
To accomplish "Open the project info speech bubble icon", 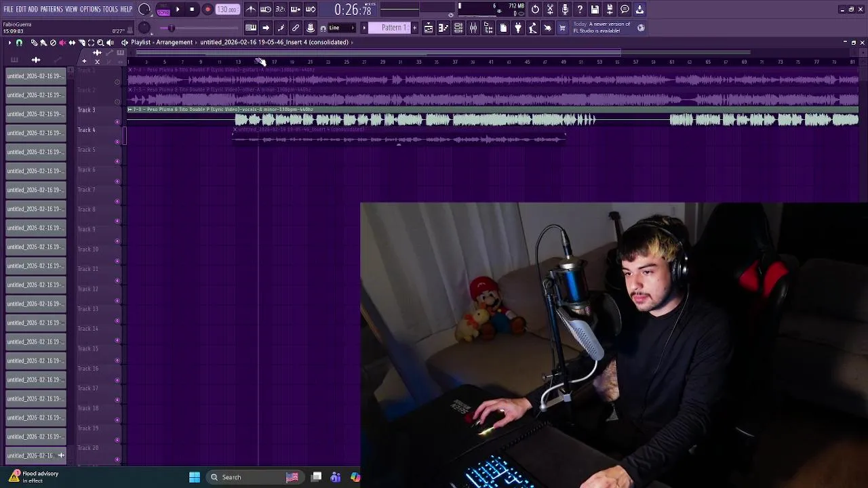I will (x=625, y=9).
